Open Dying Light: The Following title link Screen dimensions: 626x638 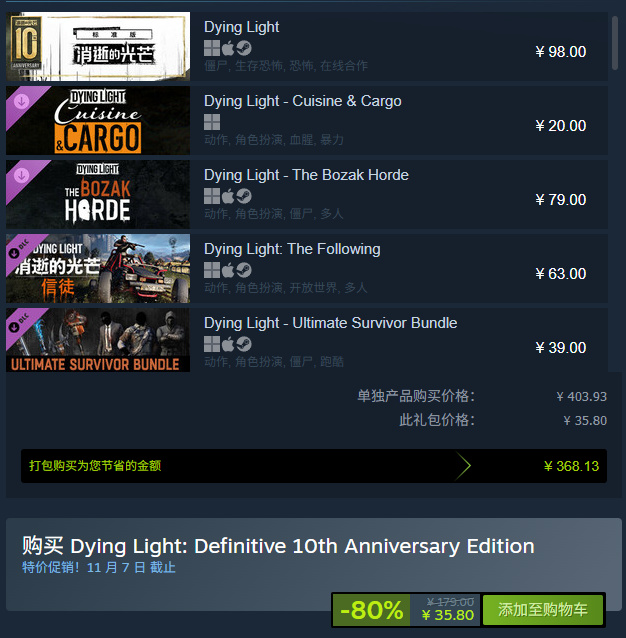pos(292,249)
